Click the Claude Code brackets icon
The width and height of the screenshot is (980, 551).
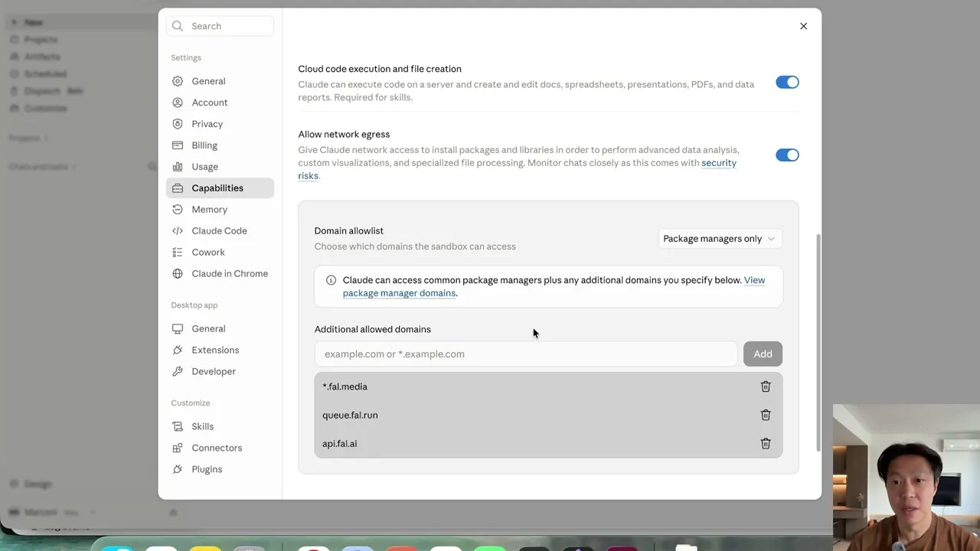(x=178, y=231)
